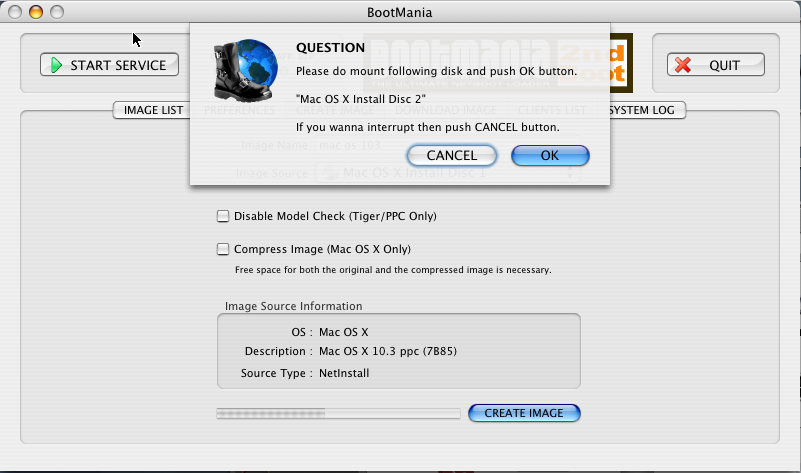Click the QUIT button

click(716, 65)
